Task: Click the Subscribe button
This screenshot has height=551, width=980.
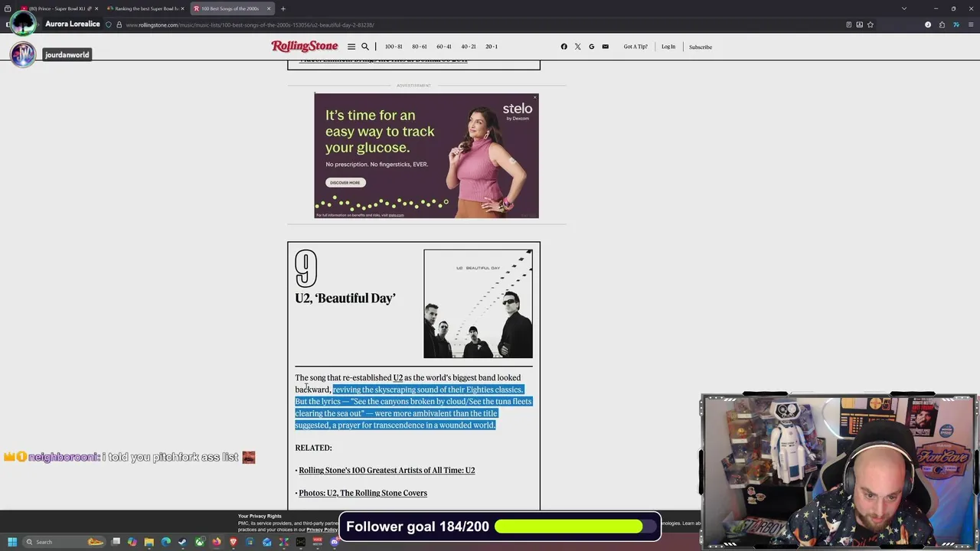Action: [x=701, y=47]
